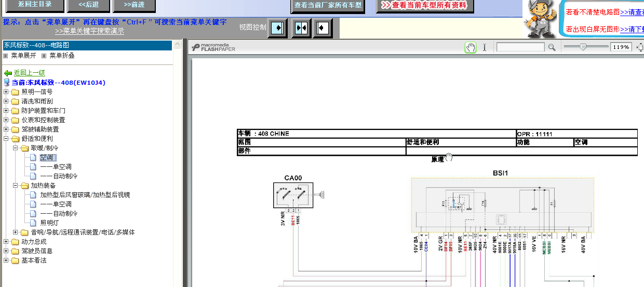Click the >>请查看 link after 若看不清楚电路图
Viewport: 644px width, 287px height.
coord(632,11)
